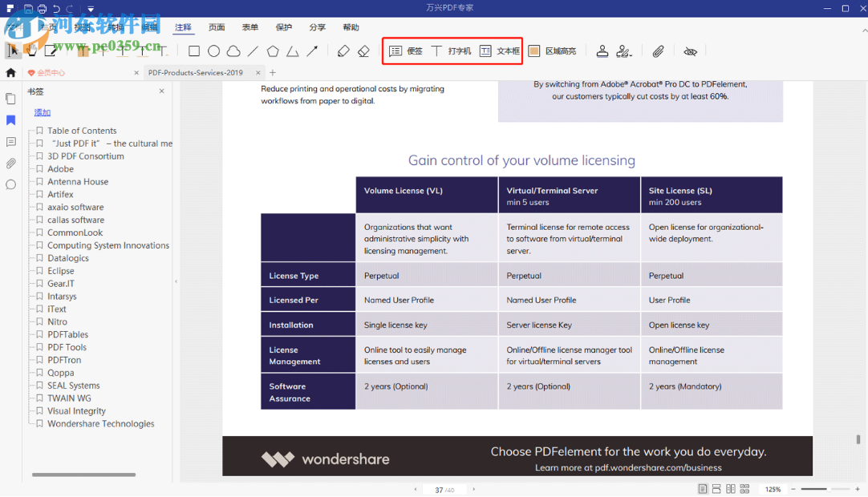Jump to the Adobe bookmark

(x=60, y=169)
